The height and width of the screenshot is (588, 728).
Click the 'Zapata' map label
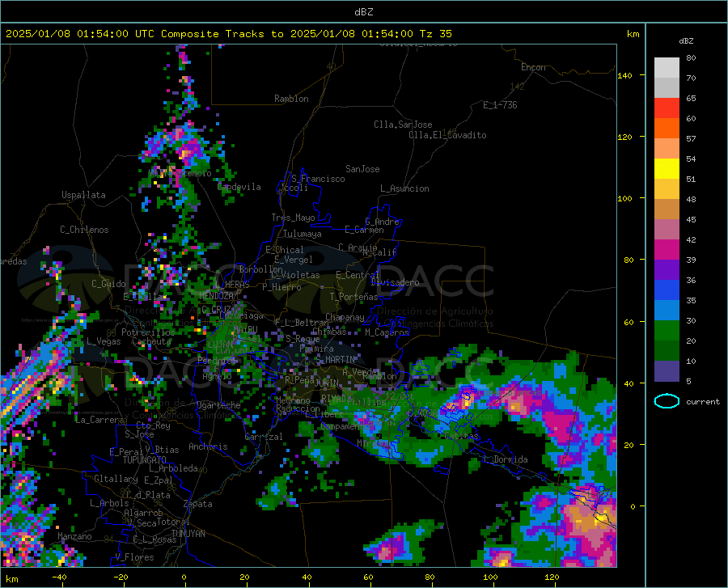198,504
